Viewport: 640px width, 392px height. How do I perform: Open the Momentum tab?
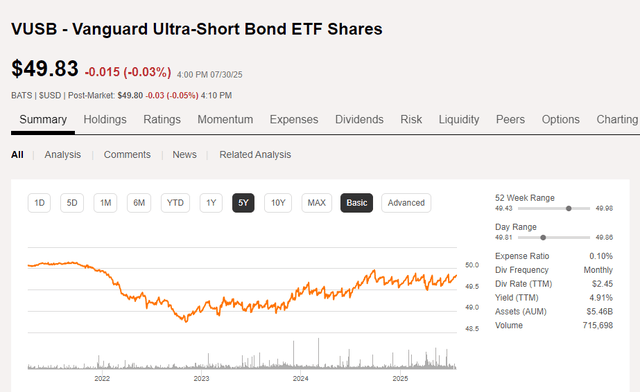click(x=225, y=119)
